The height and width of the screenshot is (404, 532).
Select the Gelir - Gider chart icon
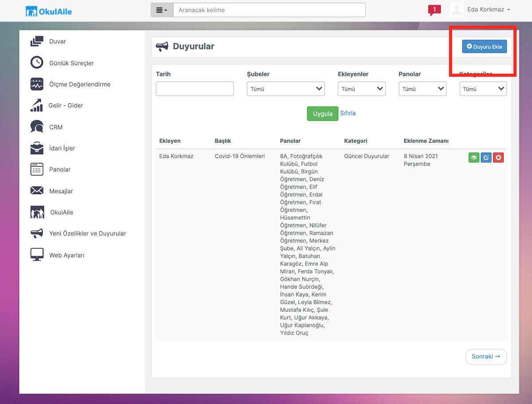(36, 105)
